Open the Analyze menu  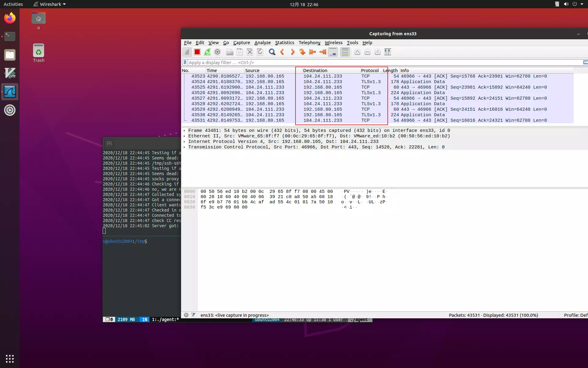pos(262,43)
